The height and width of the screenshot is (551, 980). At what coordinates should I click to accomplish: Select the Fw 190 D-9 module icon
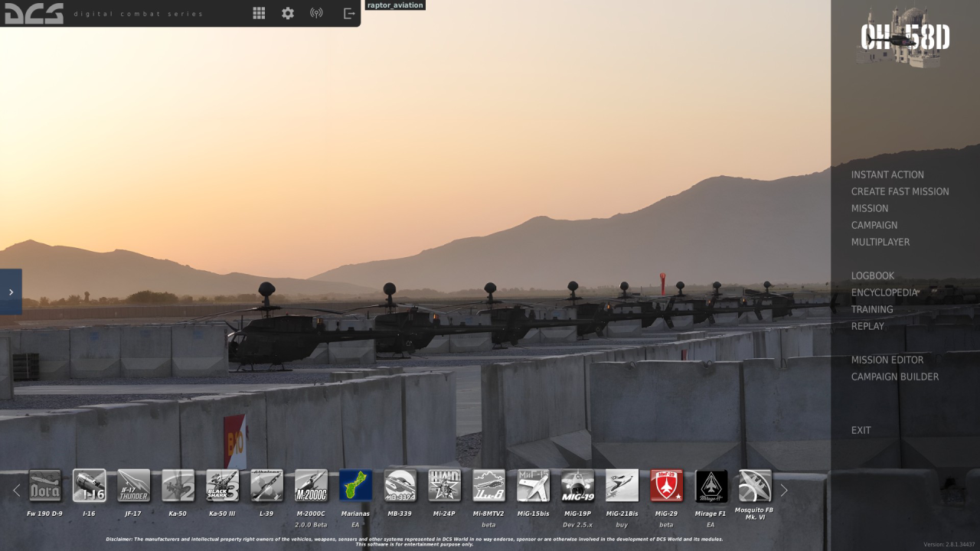[x=44, y=486]
